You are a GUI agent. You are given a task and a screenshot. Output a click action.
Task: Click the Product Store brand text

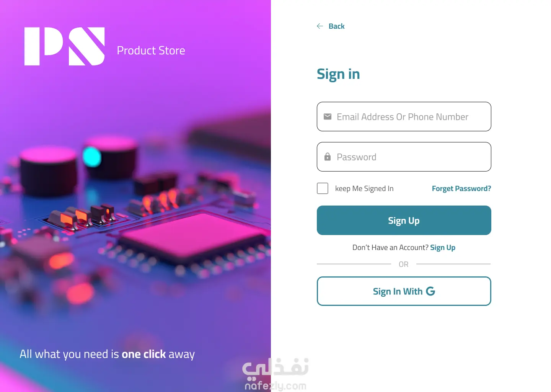(x=151, y=51)
